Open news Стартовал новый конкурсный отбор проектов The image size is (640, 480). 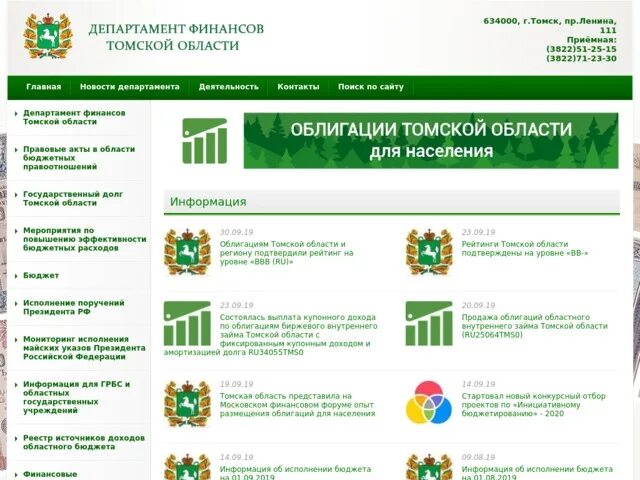pyautogui.click(x=533, y=404)
